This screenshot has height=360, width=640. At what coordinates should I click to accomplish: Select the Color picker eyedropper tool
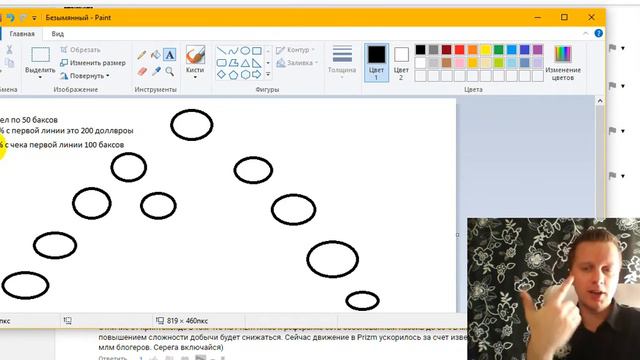tap(156, 71)
